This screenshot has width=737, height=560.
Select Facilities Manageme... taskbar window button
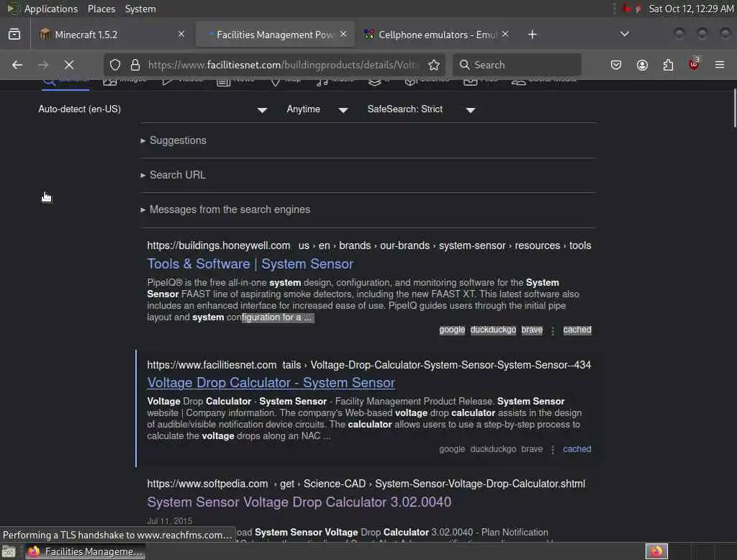pyautogui.click(x=86, y=551)
